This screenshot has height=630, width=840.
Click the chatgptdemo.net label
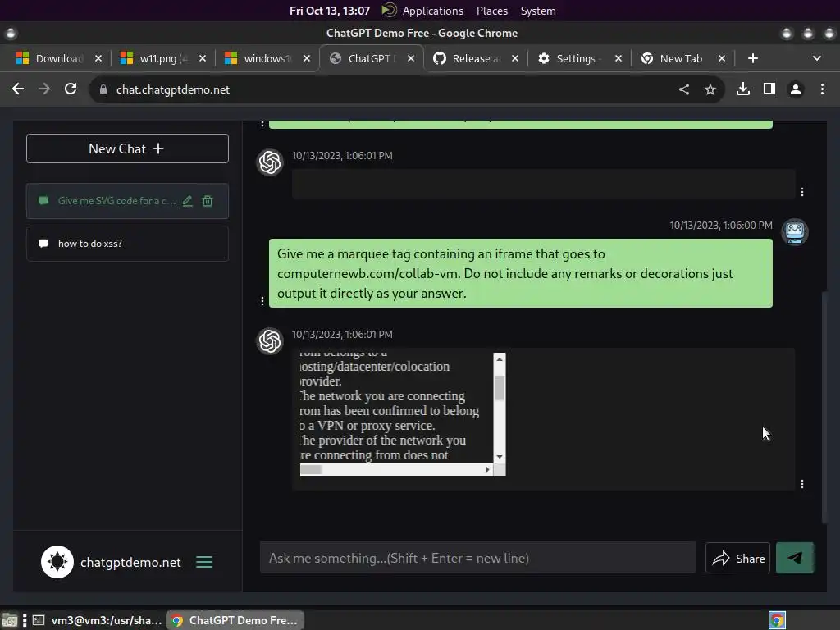click(x=130, y=563)
